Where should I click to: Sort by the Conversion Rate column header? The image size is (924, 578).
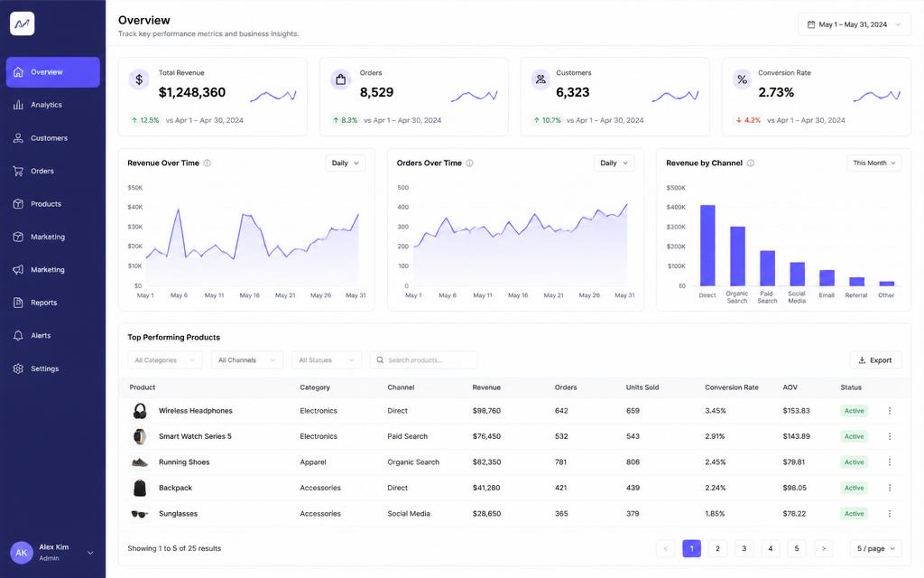coord(731,387)
